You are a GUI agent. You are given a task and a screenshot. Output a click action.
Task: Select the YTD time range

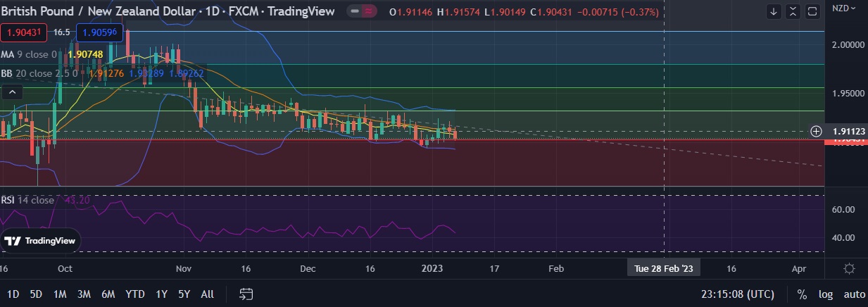coord(135,294)
